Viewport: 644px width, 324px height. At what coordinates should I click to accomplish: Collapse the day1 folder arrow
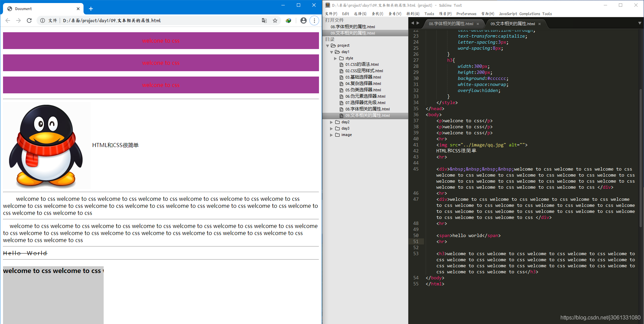331,52
